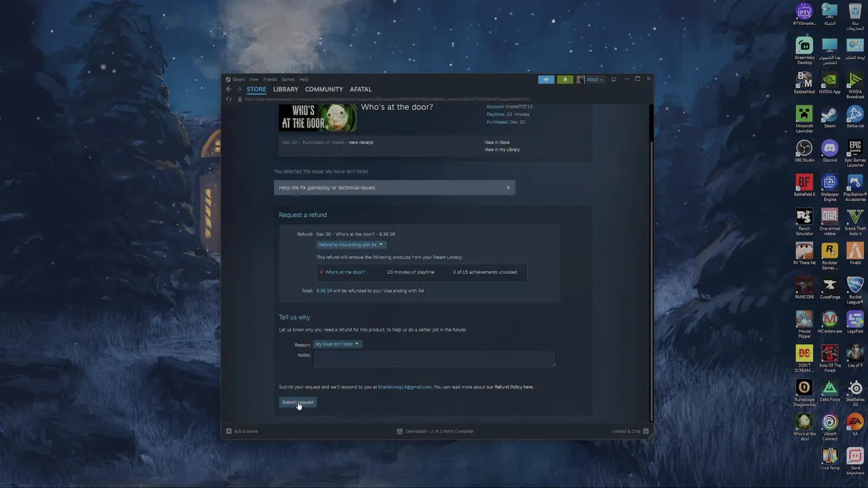The image size is (868, 488).
Task: Open the Core Temp desktop icon
Action: [830, 459]
